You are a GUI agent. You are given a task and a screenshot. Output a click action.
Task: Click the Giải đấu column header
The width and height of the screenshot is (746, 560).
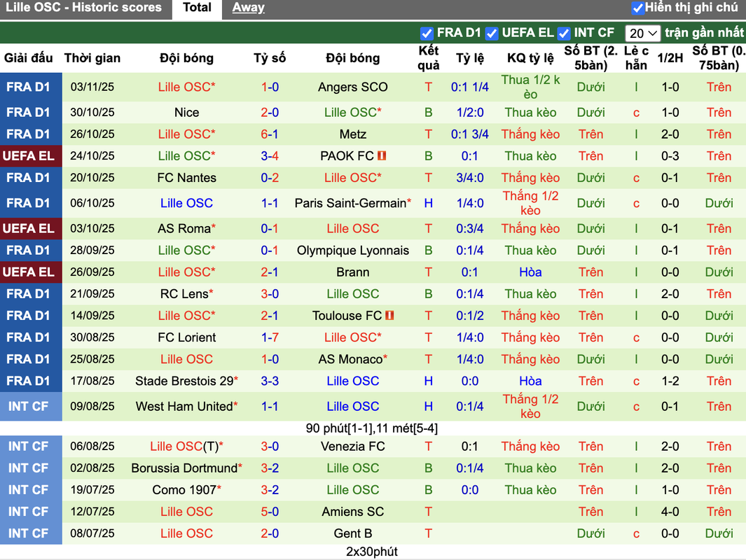coord(29,58)
